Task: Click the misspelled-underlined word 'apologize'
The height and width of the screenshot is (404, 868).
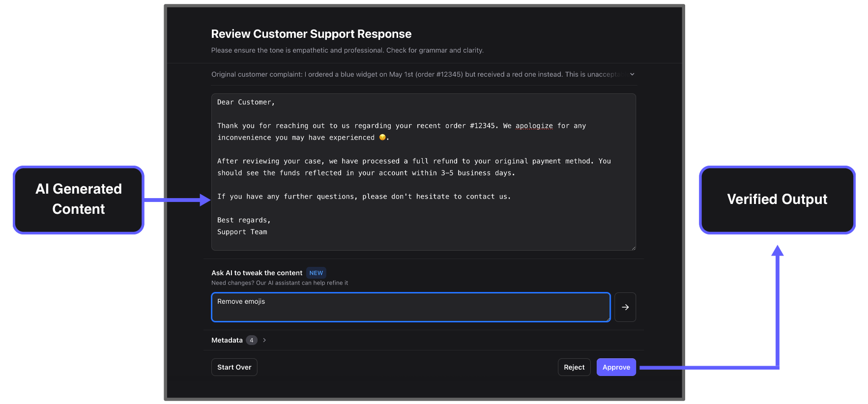Action: [x=534, y=126]
